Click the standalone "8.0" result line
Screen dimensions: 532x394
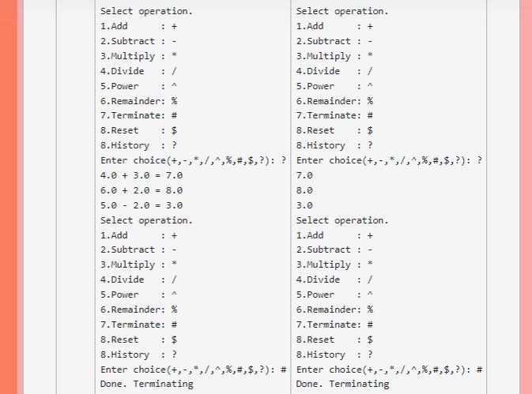[x=304, y=190]
